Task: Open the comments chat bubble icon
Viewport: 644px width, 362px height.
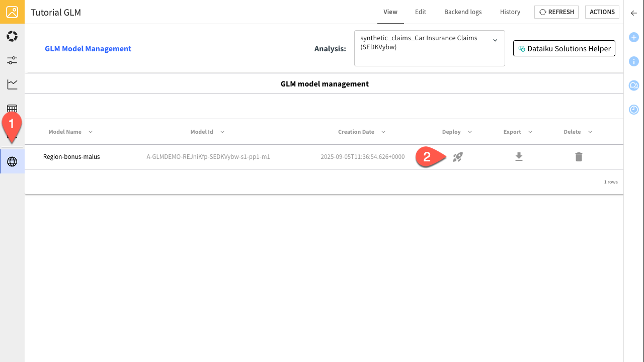Action: pos(633,85)
